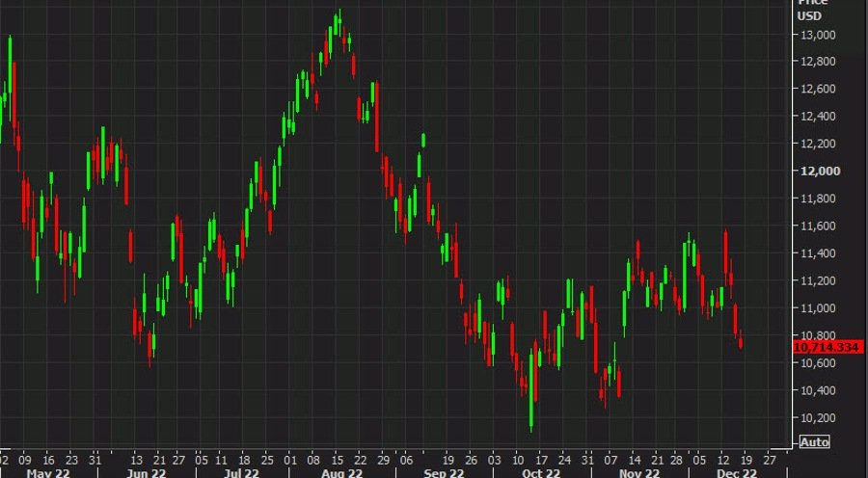Click the Aug 22 month label
The image size is (868, 478).
pyautogui.click(x=341, y=473)
